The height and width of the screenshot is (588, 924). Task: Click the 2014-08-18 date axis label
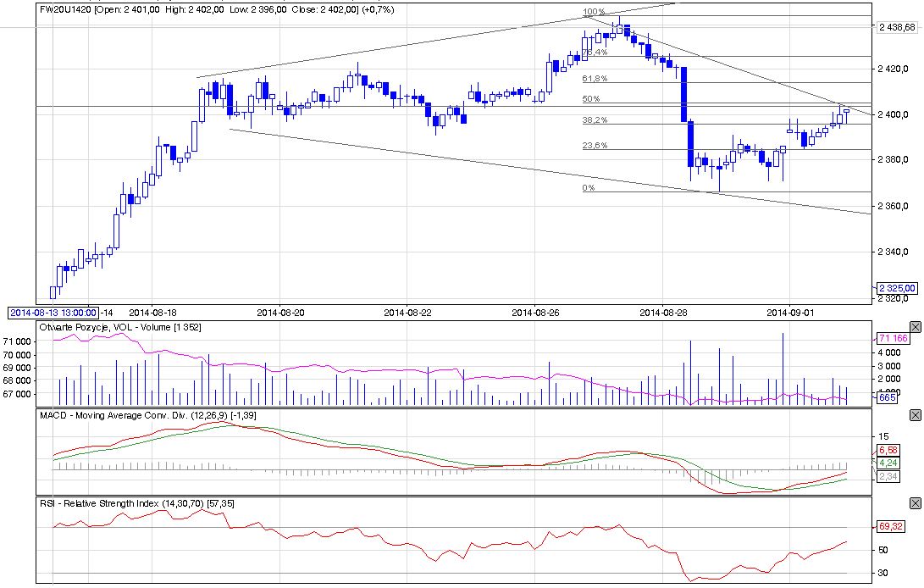coord(152,313)
